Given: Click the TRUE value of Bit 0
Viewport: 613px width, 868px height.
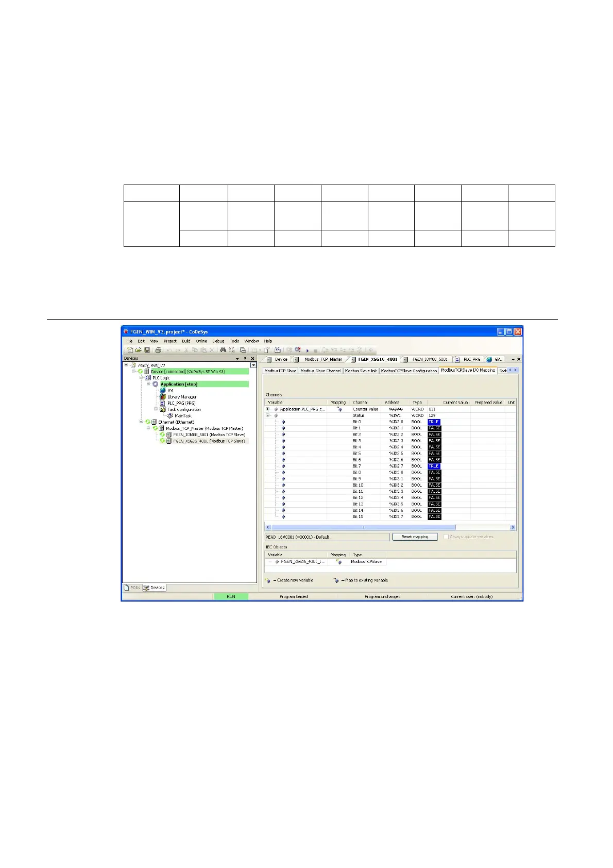Looking at the screenshot, I should click(x=434, y=422).
